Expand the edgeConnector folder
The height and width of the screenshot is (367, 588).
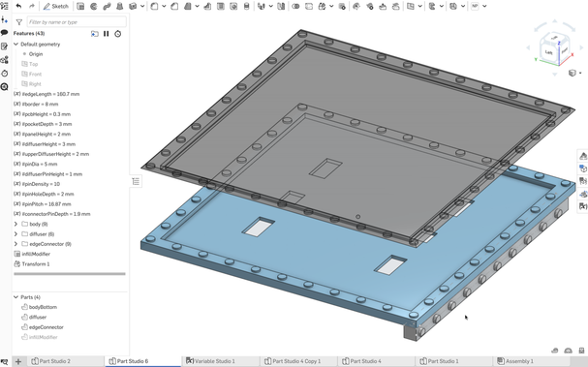16,244
